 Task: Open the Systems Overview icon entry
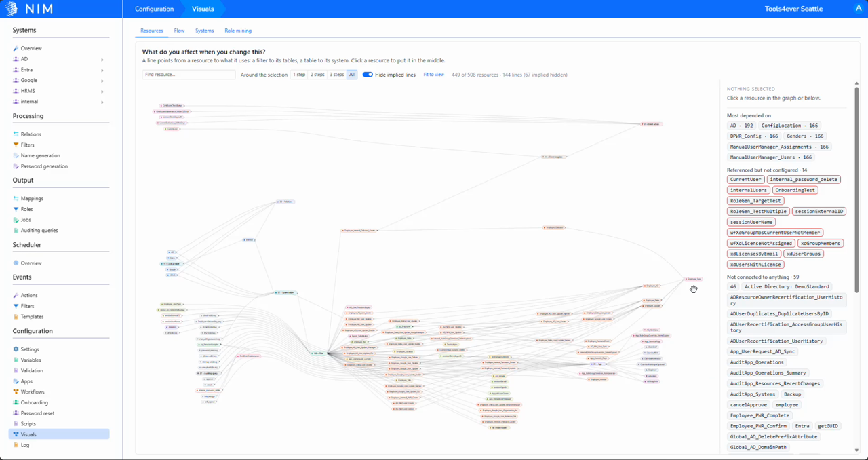(x=16, y=48)
